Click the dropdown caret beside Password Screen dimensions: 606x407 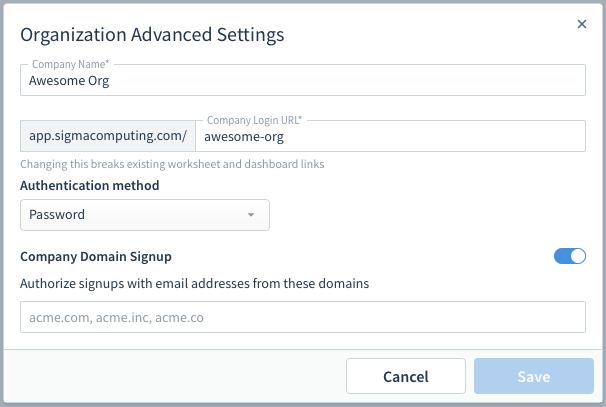tap(251, 215)
